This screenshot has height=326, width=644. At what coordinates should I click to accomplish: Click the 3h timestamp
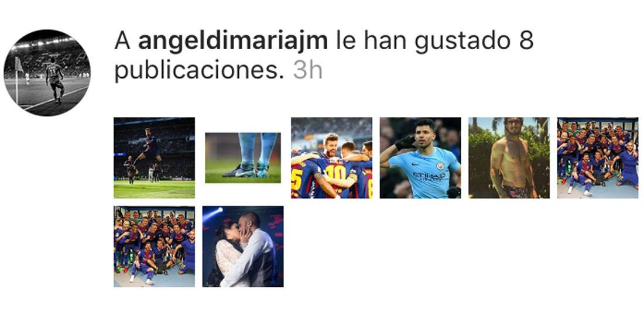(x=307, y=71)
